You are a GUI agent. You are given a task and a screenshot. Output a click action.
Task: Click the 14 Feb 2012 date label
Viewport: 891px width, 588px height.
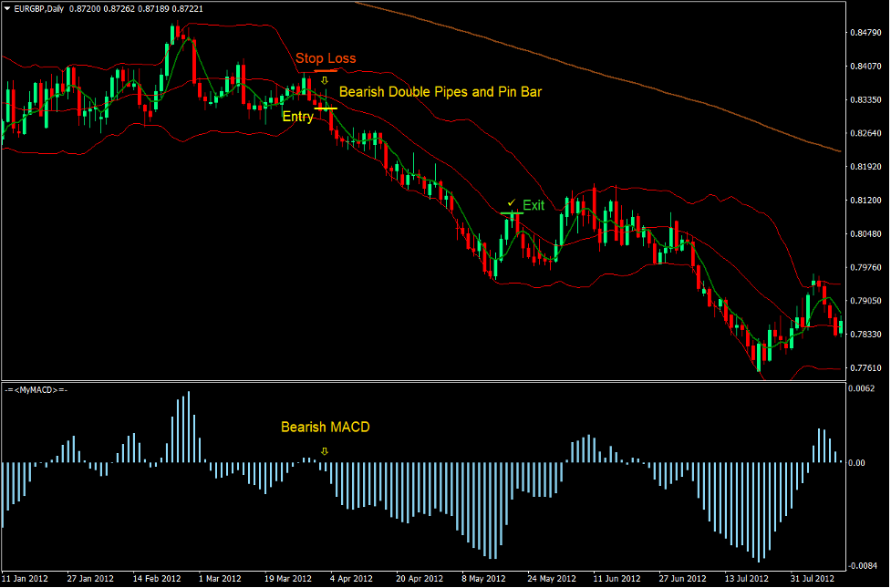(x=157, y=579)
